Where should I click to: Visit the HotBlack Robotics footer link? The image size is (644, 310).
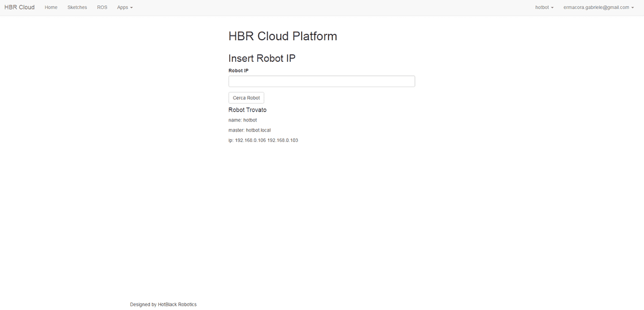pos(178,304)
